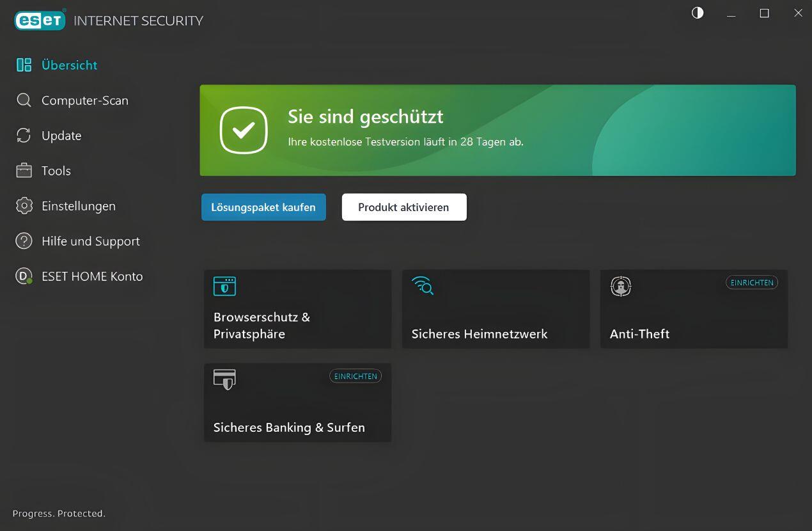Click the ESET HOME Konto avatar icon
The height and width of the screenshot is (531, 812).
(24, 276)
